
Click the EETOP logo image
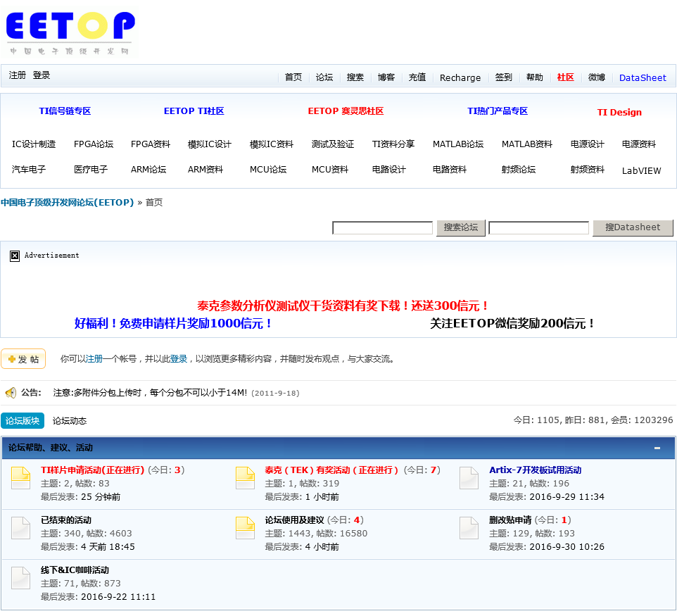pos(71,33)
